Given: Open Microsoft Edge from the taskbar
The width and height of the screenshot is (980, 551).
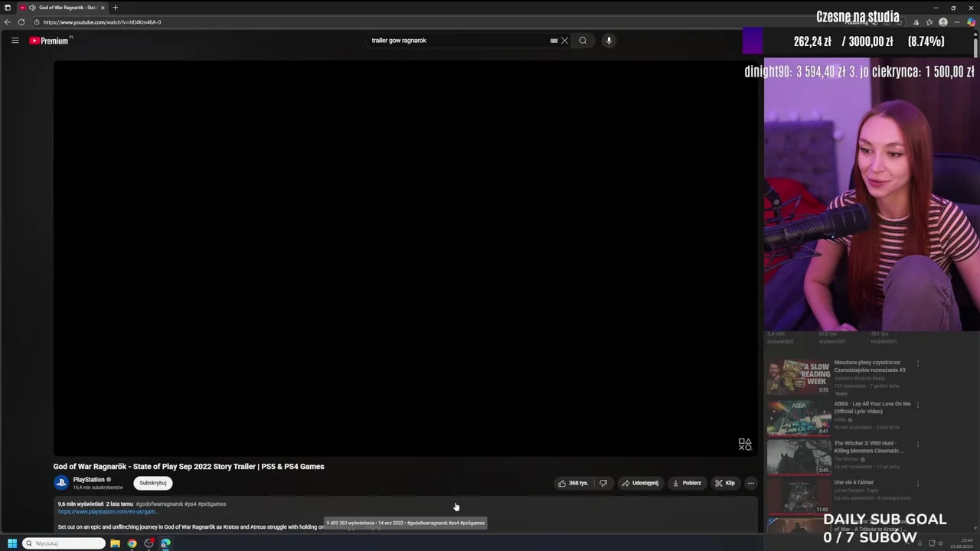Looking at the screenshot, I should tap(165, 543).
